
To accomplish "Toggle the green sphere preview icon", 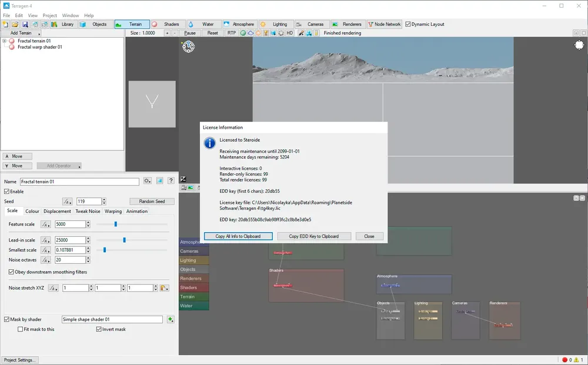I will point(243,33).
